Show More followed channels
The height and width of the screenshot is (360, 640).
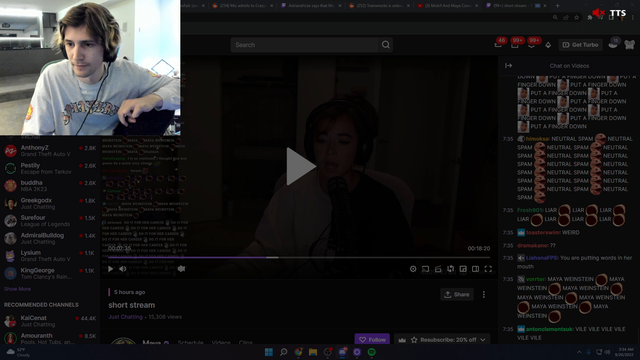pos(17,289)
